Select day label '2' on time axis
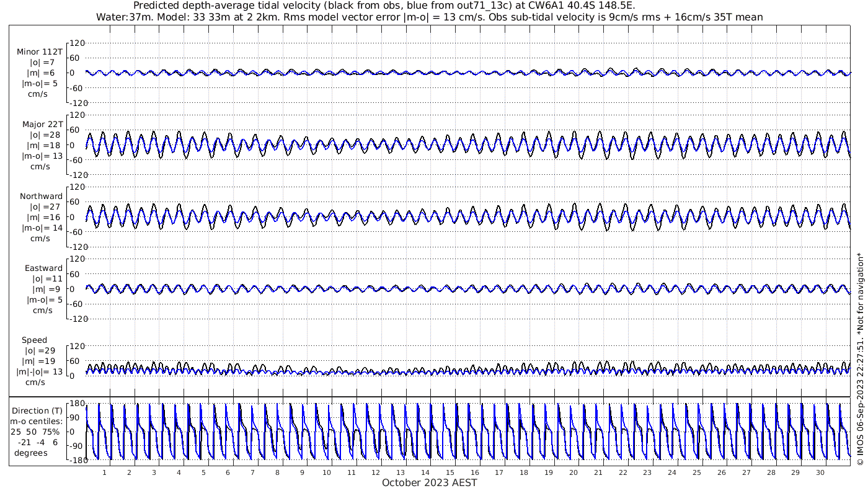The width and height of the screenshot is (868, 496). [129, 472]
